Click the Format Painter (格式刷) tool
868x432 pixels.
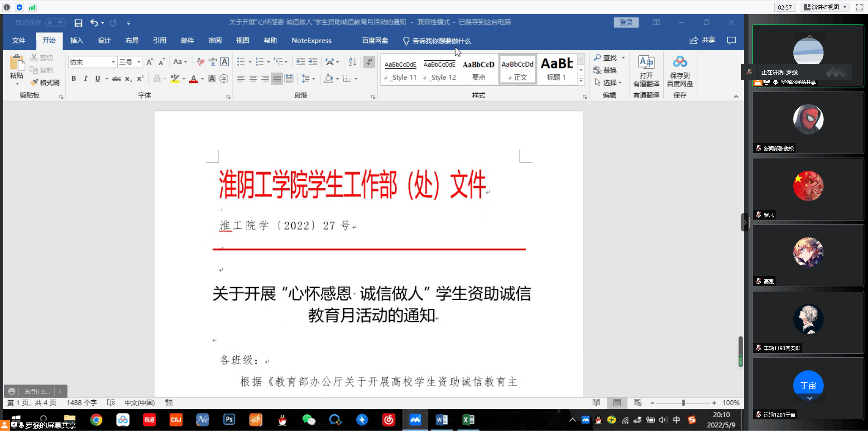click(x=45, y=82)
